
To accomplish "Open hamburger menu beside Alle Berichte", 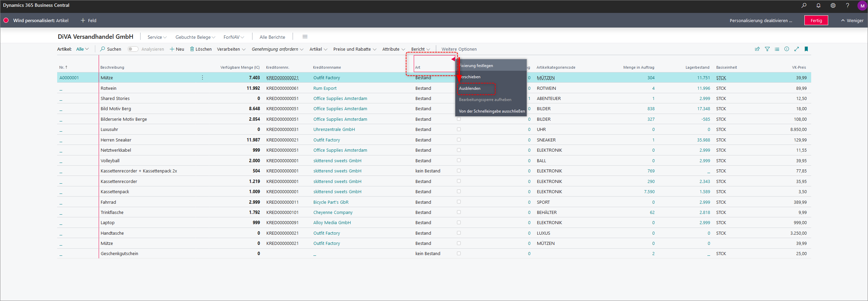I will coord(305,37).
